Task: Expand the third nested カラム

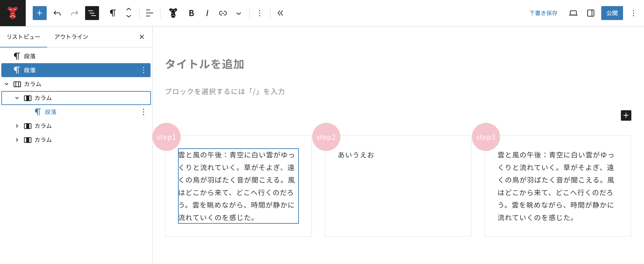Action: [x=17, y=140]
